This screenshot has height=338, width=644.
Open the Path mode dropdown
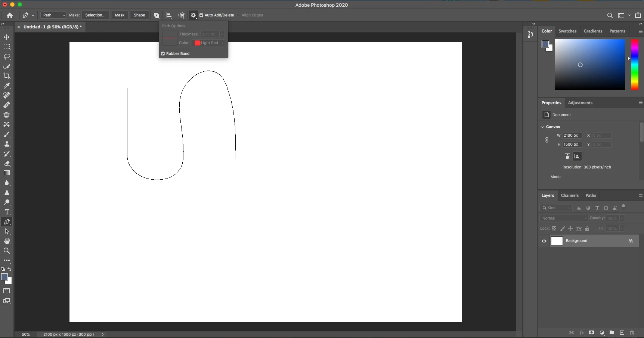click(x=53, y=15)
